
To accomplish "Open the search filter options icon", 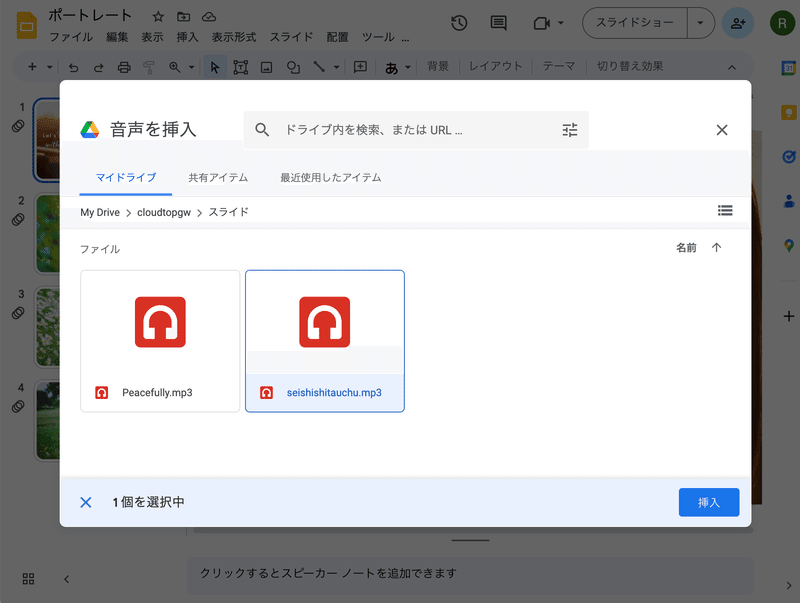I will pos(569,130).
